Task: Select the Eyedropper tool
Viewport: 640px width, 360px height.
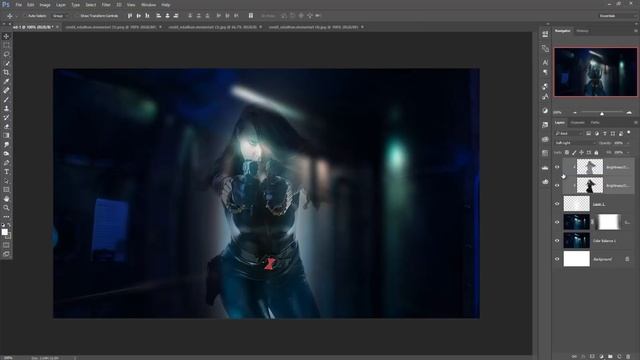Action: pyautogui.click(x=6, y=81)
